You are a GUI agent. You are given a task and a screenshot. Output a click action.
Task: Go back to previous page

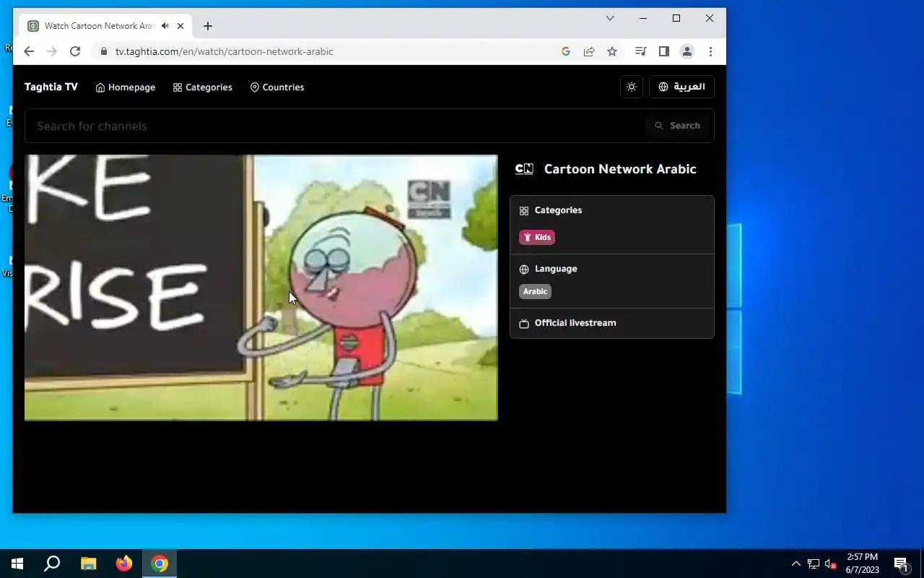pyautogui.click(x=29, y=51)
